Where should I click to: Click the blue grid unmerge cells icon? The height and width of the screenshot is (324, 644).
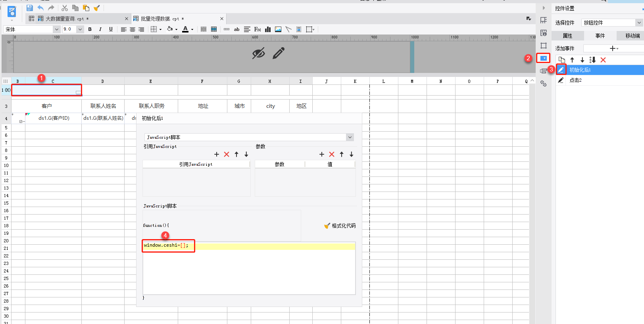(x=214, y=29)
